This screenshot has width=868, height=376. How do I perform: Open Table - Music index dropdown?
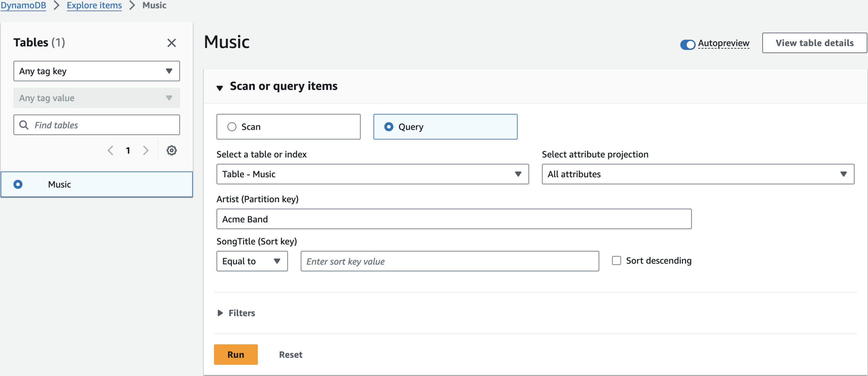click(372, 174)
